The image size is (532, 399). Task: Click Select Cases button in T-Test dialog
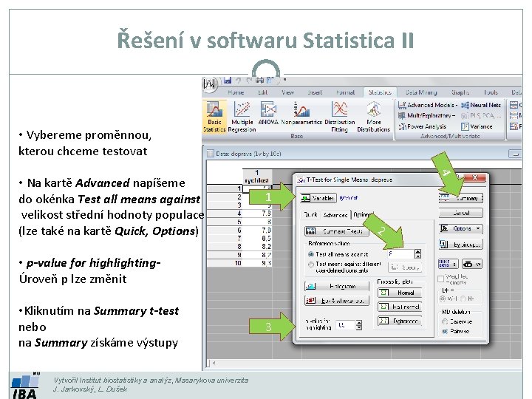point(449,264)
